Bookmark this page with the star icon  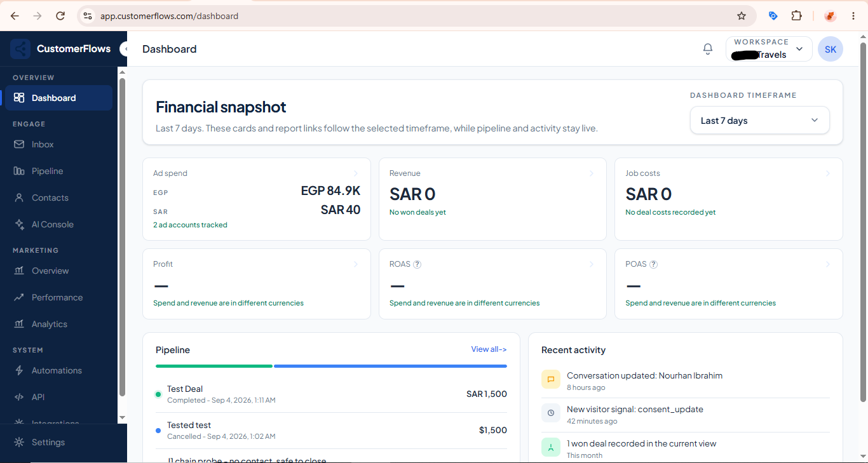[742, 16]
